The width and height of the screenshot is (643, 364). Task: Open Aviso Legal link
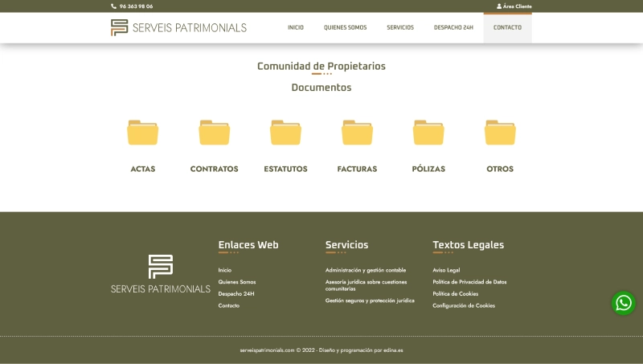tap(446, 270)
